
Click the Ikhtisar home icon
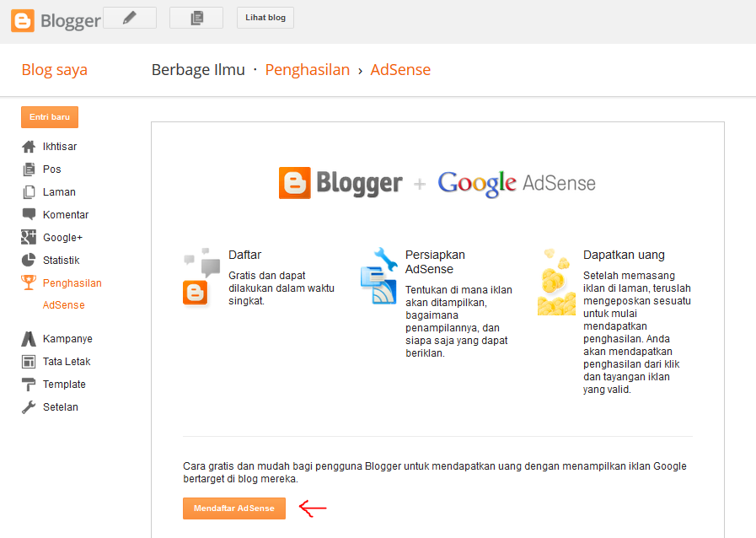(x=29, y=147)
